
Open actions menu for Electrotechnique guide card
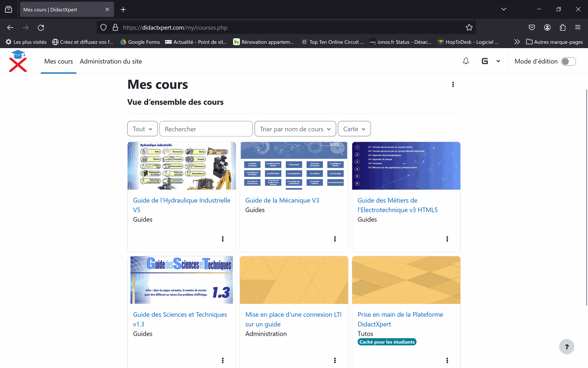447,239
